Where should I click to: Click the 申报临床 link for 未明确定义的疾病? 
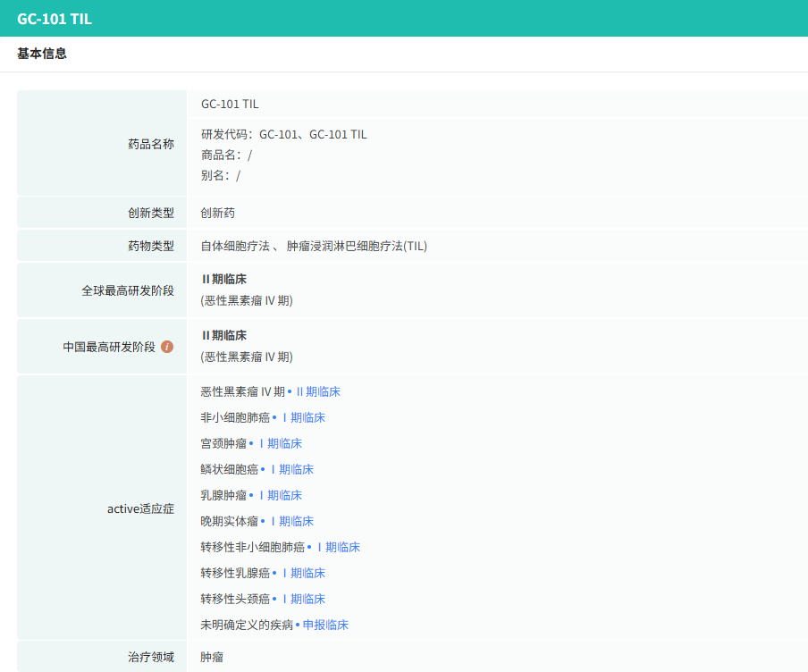click(325, 625)
